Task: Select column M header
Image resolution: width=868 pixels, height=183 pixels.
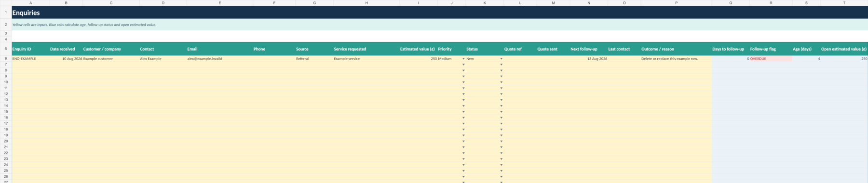Action: tap(553, 3)
